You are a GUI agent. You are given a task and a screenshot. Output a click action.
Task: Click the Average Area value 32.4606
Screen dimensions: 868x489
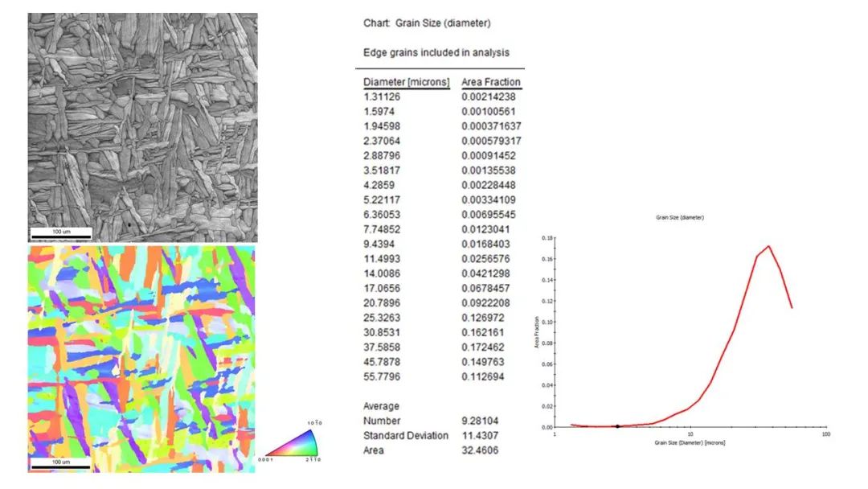pyautogui.click(x=481, y=450)
